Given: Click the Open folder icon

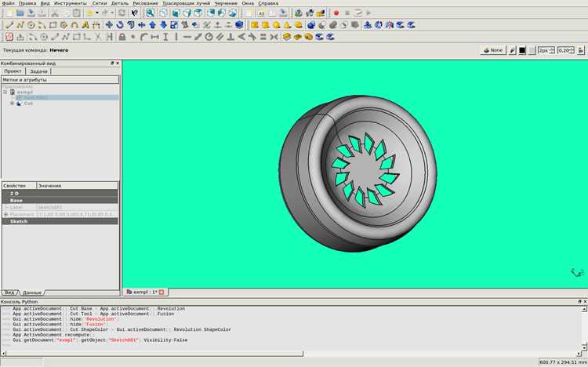Looking at the screenshot, I should tap(20, 13).
